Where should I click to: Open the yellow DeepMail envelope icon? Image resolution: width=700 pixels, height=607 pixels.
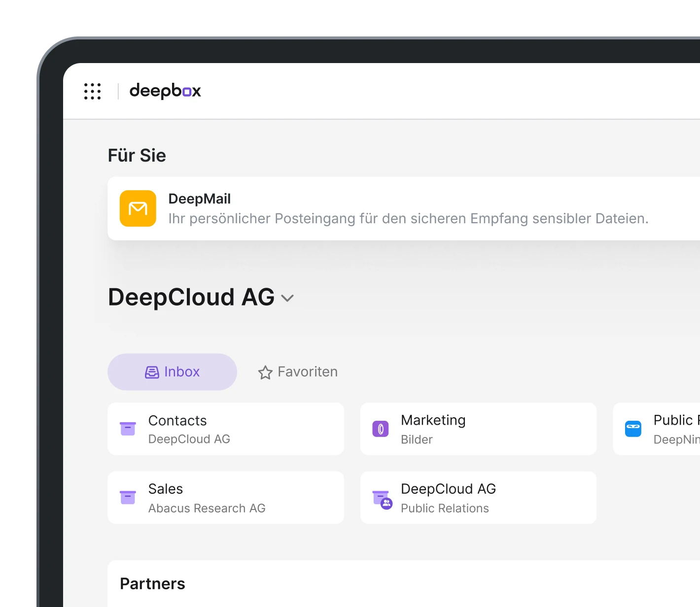(x=138, y=208)
